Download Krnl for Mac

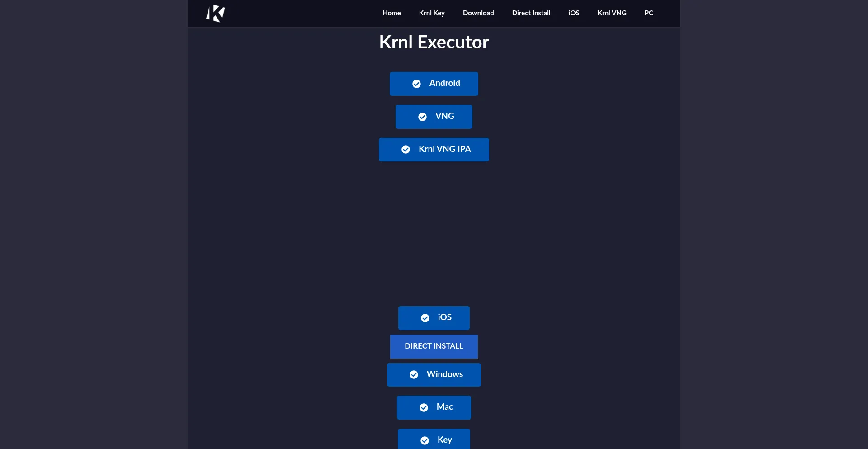point(434,407)
